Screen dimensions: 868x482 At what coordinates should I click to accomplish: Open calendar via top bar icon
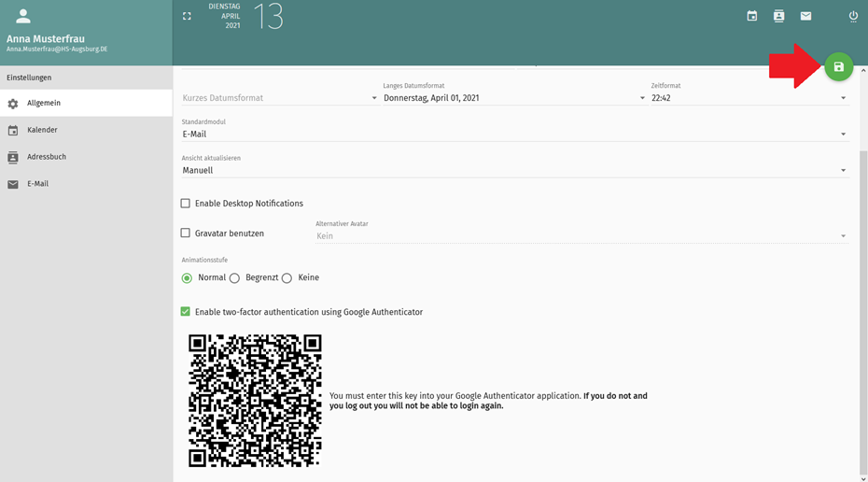(x=752, y=16)
